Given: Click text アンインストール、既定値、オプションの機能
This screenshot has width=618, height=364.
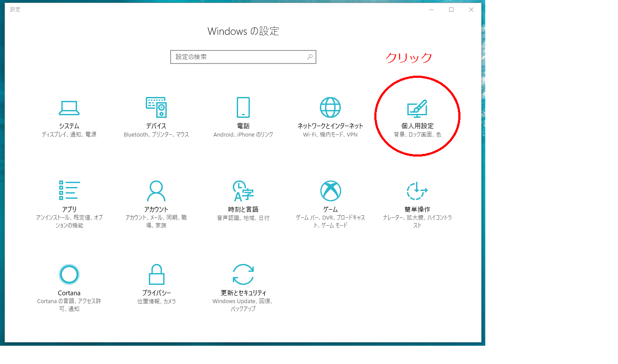Looking at the screenshot, I should (x=69, y=222).
